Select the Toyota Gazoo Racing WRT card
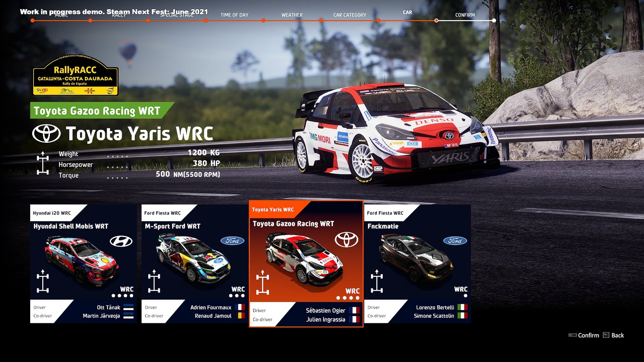 [306, 263]
